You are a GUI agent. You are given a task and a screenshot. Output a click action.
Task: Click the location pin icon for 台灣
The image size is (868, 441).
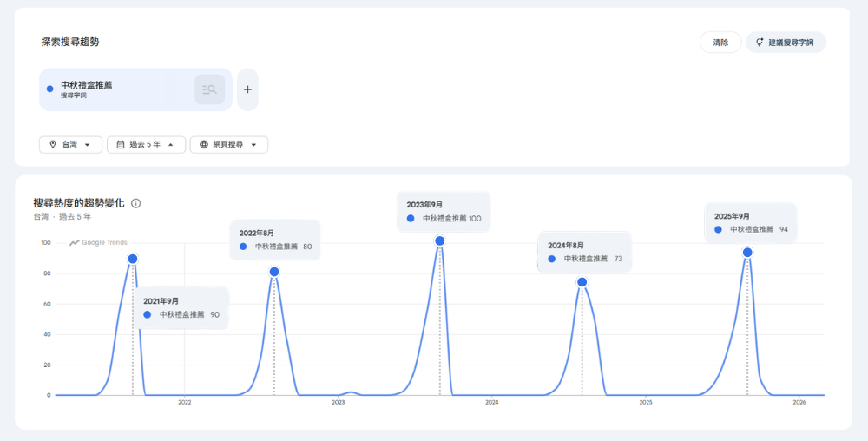53,144
